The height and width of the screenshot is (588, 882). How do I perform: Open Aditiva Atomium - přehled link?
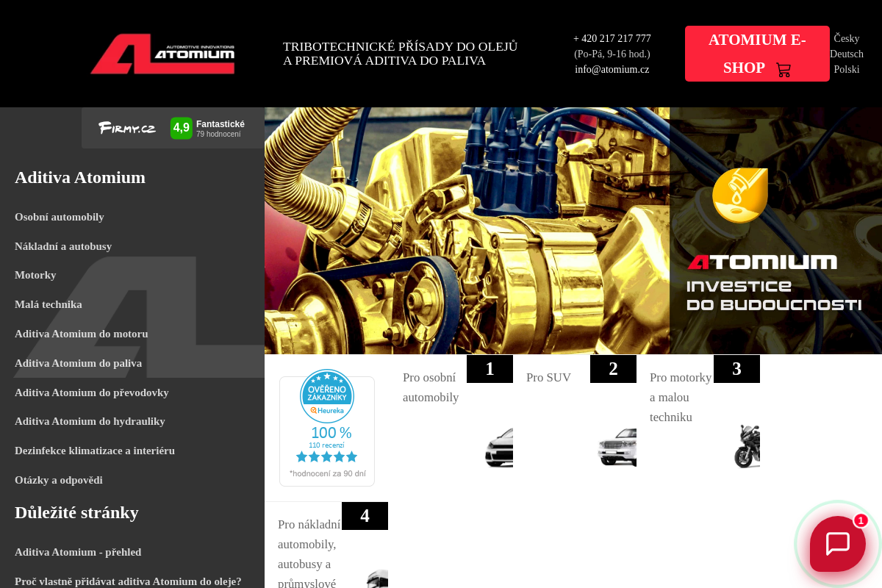(x=78, y=552)
